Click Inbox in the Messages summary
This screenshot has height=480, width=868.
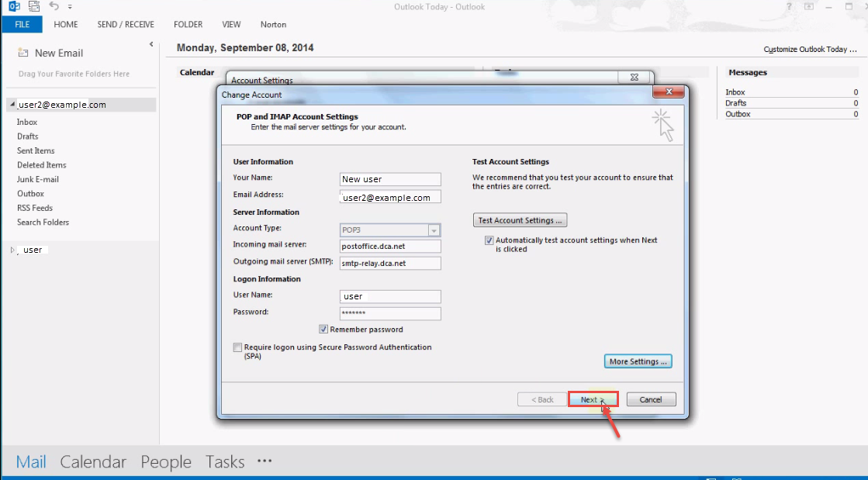pos(735,92)
